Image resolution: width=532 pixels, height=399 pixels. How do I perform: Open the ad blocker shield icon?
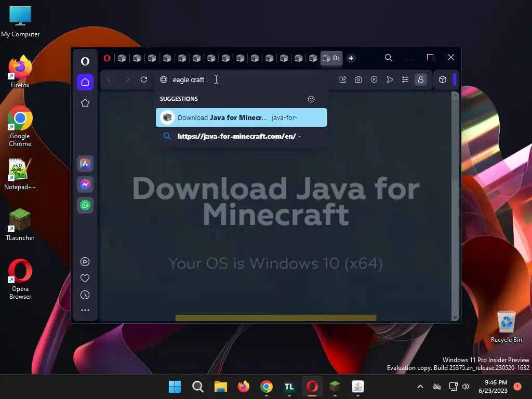coord(374,79)
